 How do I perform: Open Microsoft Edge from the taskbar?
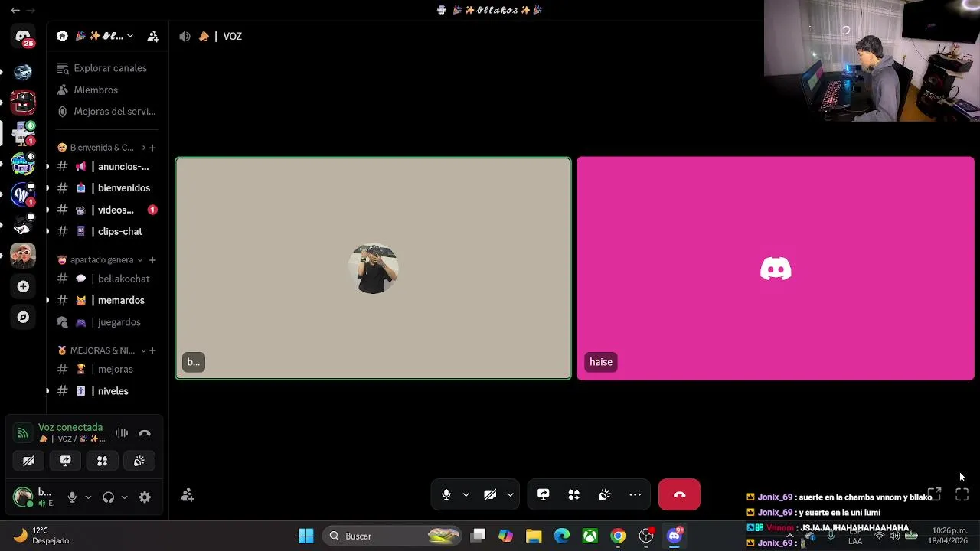coord(562,536)
